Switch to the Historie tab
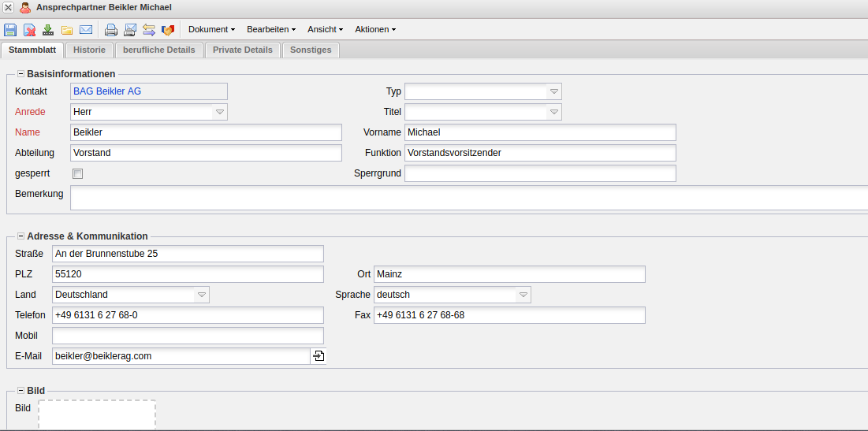 89,50
